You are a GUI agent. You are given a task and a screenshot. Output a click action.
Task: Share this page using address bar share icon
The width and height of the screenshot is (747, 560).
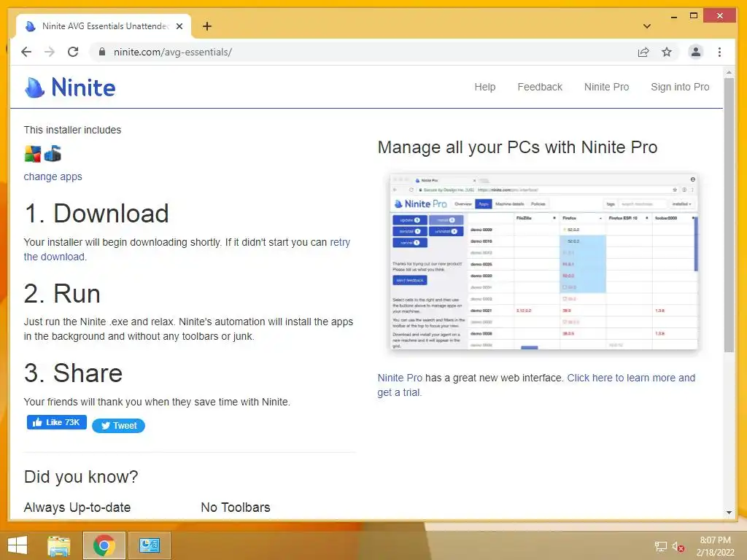pyautogui.click(x=643, y=52)
